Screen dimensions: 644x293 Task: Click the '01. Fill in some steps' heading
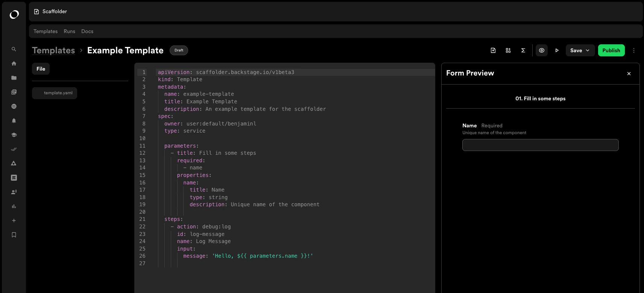(541, 98)
